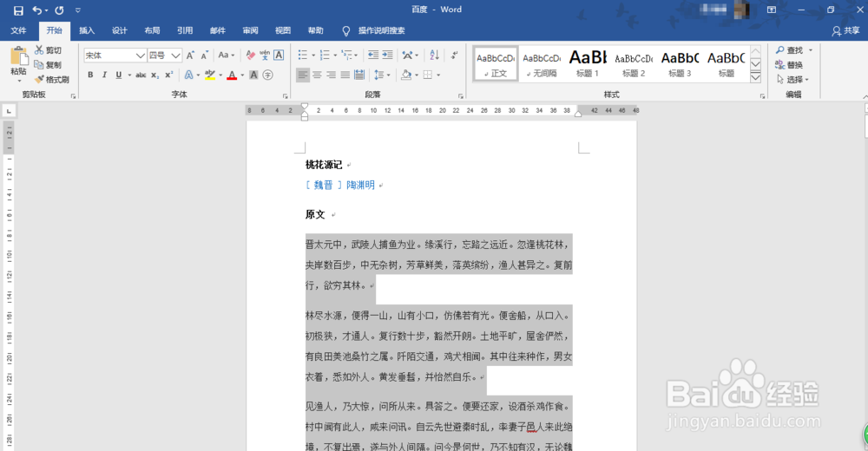Toggle superscript formatting
This screenshot has width=868, height=451.
pyautogui.click(x=169, y=75)
